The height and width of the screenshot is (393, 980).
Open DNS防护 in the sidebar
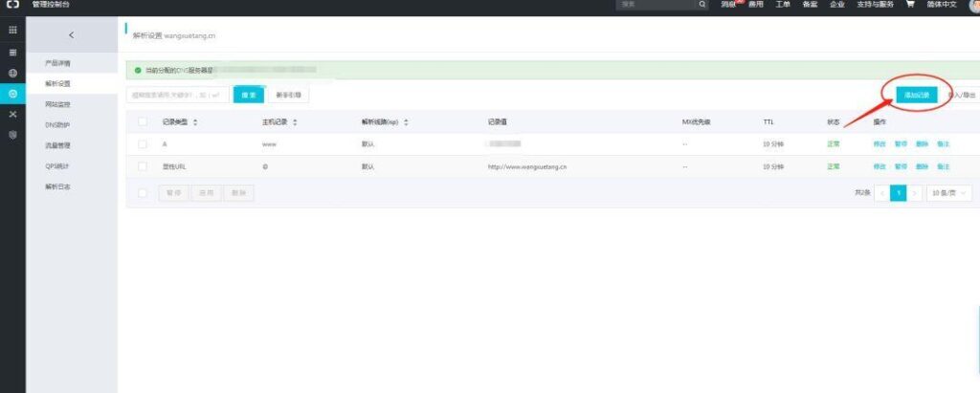point(57,125)
